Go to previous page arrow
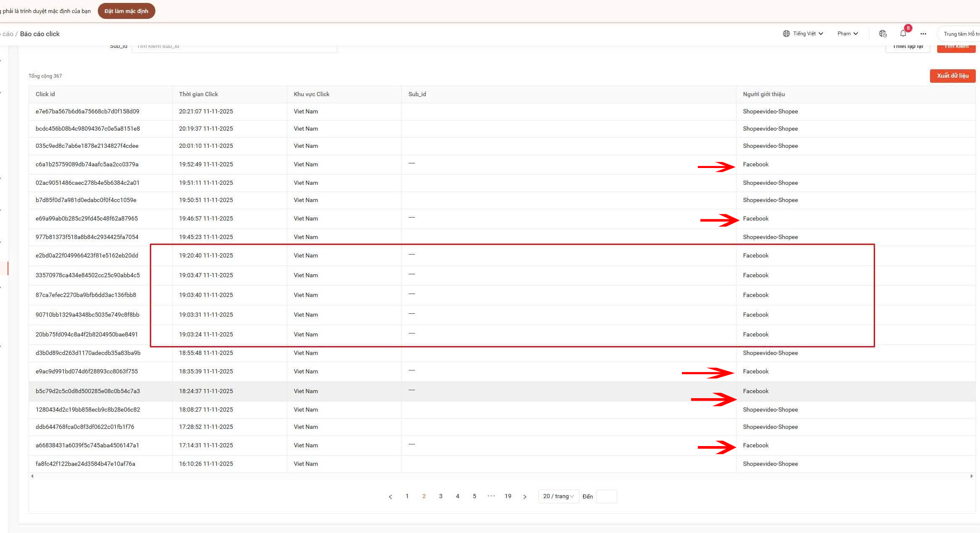This screenshot has height=533, width=980. 390,496
